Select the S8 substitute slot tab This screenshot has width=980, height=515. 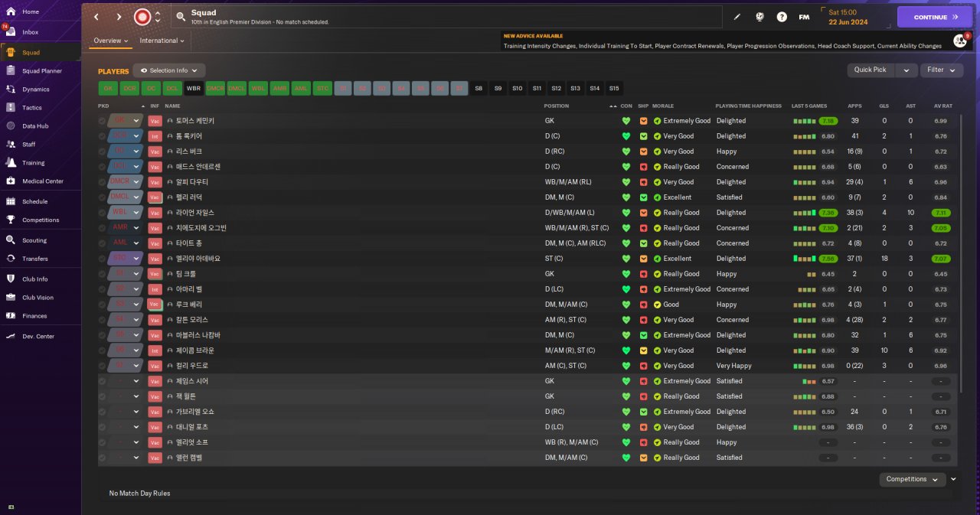(479, 88)
